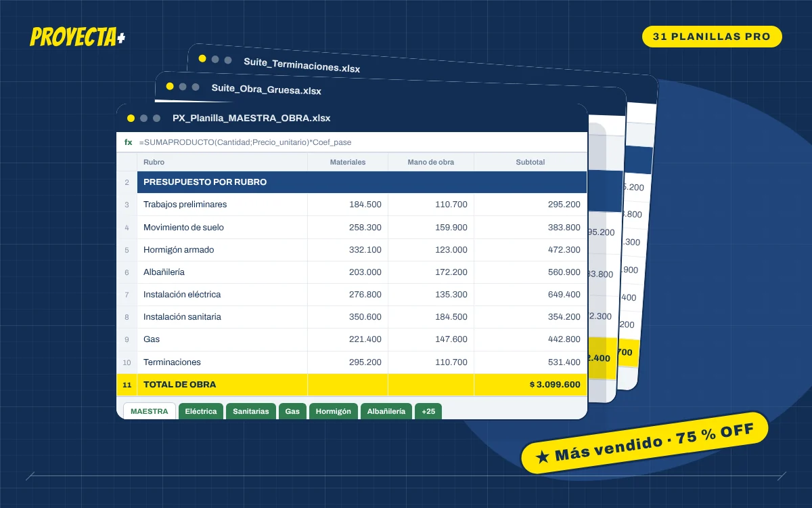Select the Albañilería row label in column Rubro
Image resolution: width=812 pixels, height=508 pixels.
164,272
